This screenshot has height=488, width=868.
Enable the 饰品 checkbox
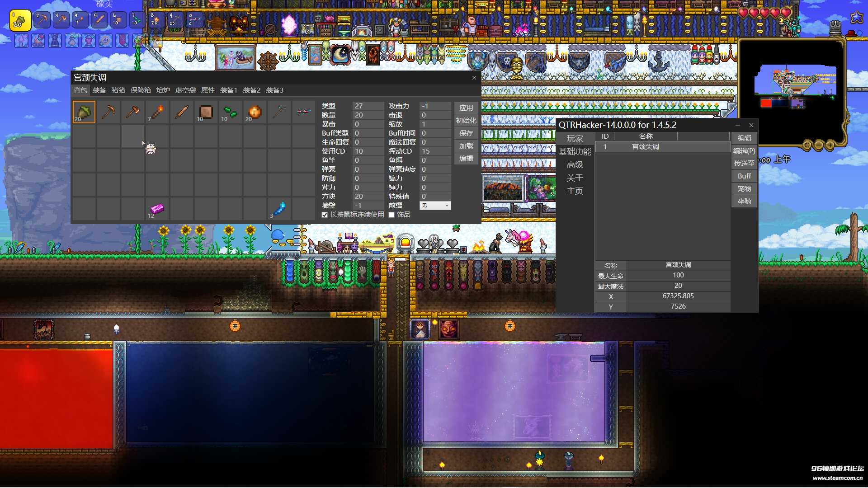(392, 215)
